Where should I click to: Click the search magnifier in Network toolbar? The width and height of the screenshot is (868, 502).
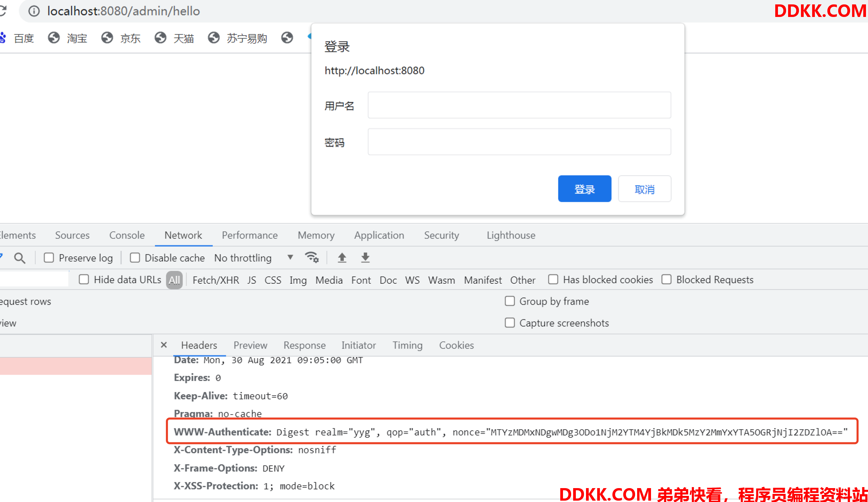[20, 258]
